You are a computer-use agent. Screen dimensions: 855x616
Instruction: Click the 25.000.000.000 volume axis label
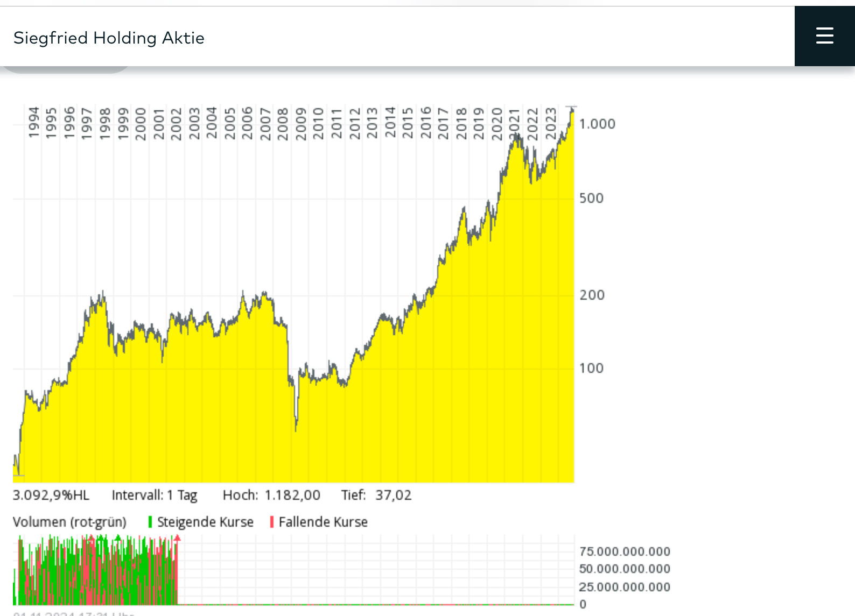point(625,587)
